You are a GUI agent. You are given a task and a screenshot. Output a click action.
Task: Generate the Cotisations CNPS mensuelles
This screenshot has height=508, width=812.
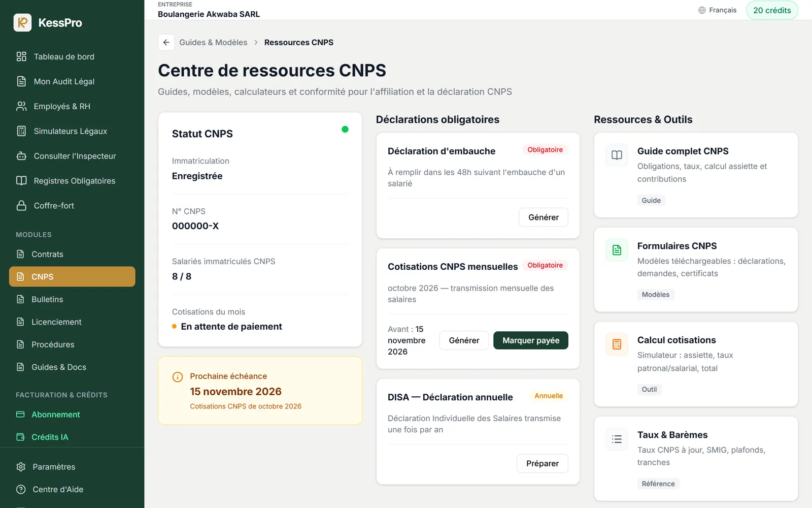point(464,340)
